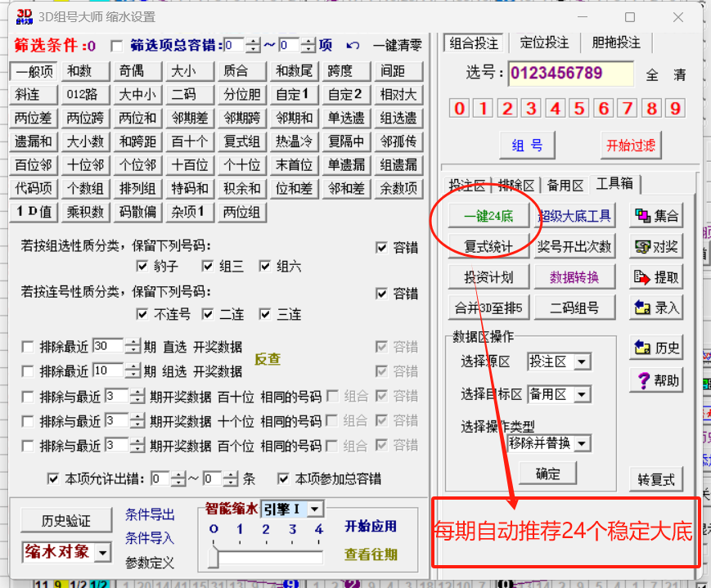The image size is (711, 588).
Task: Open 帮助 help question-mark button
Action: [x=657, y=379]
